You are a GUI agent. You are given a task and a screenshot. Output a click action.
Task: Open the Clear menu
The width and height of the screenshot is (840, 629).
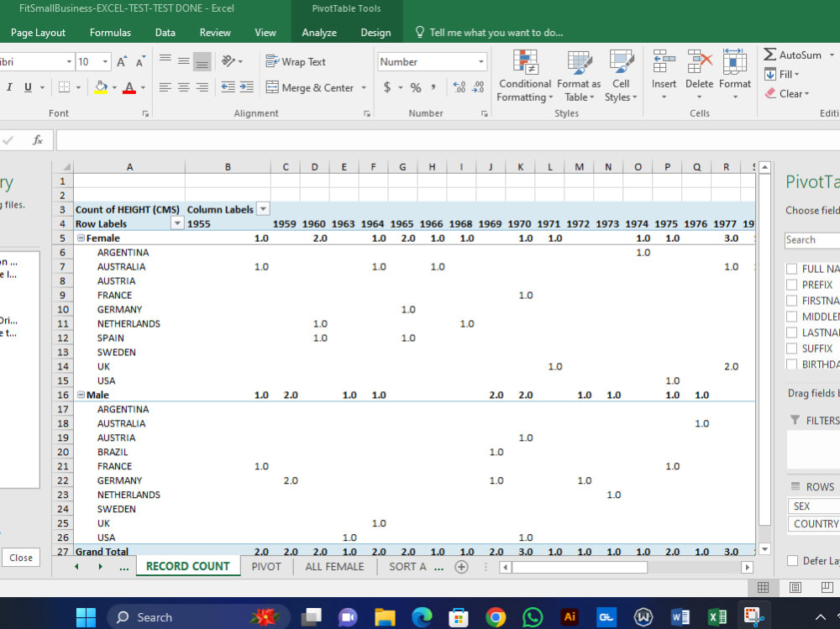[786, 94]
